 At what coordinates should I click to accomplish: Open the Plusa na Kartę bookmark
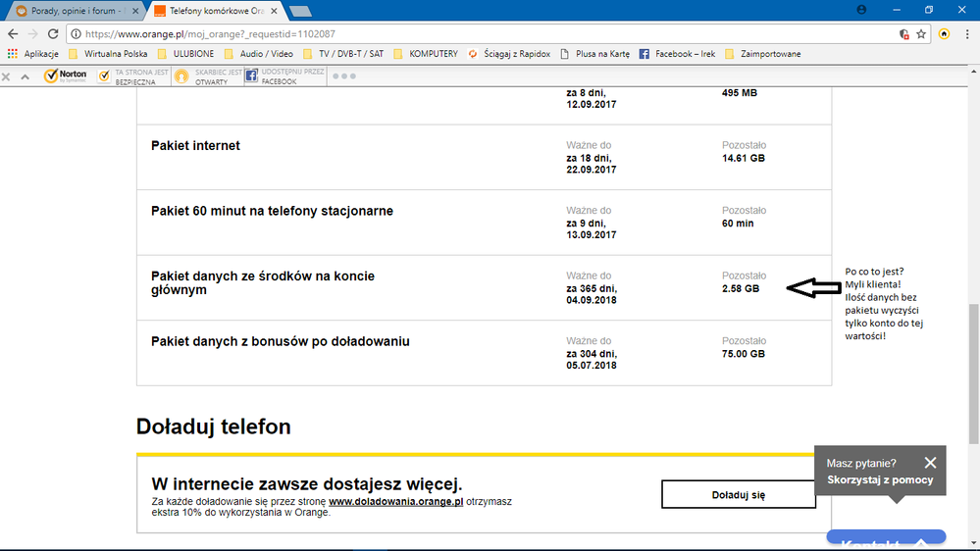[x=595, y=54]
